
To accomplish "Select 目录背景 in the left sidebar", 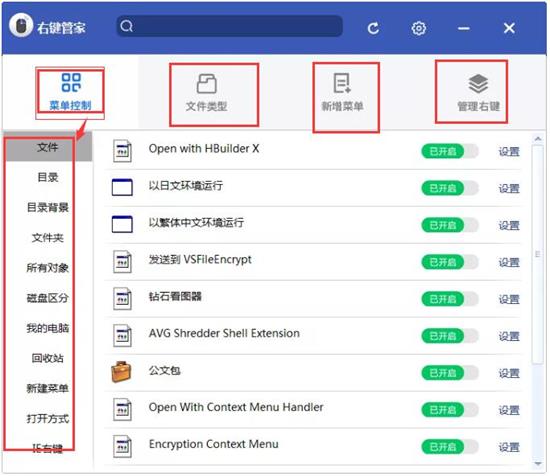I will point(48,207).
